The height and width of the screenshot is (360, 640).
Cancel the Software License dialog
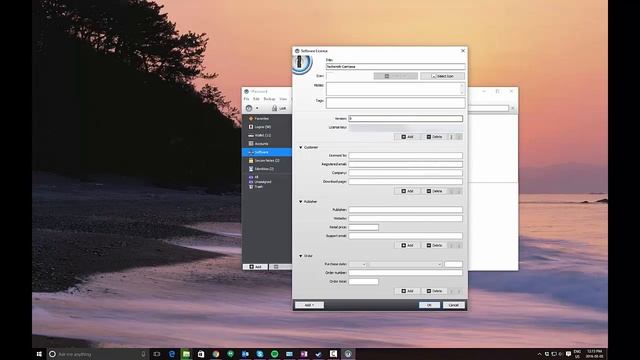click(453, 305)
